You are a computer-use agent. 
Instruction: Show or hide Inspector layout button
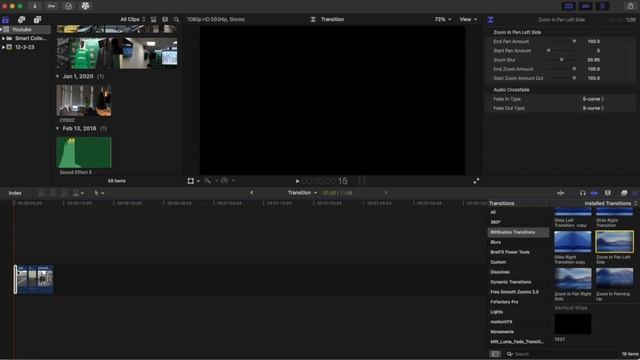[602, 6]
